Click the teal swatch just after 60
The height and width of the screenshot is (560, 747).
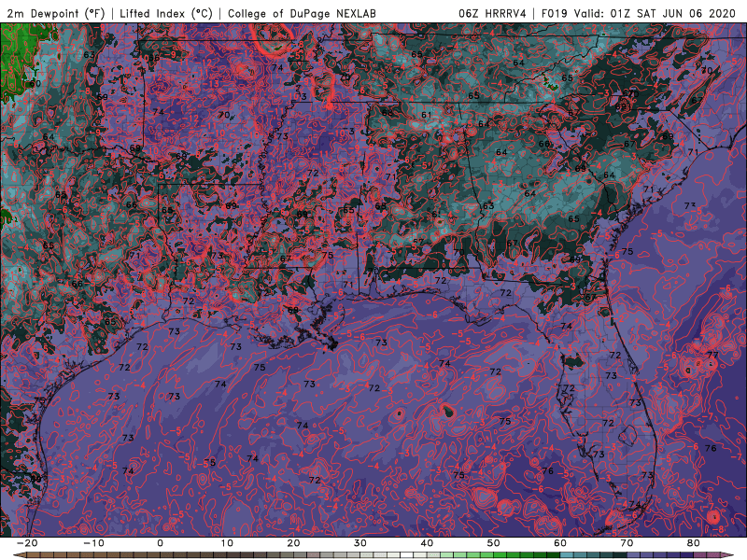coord(567,555)
